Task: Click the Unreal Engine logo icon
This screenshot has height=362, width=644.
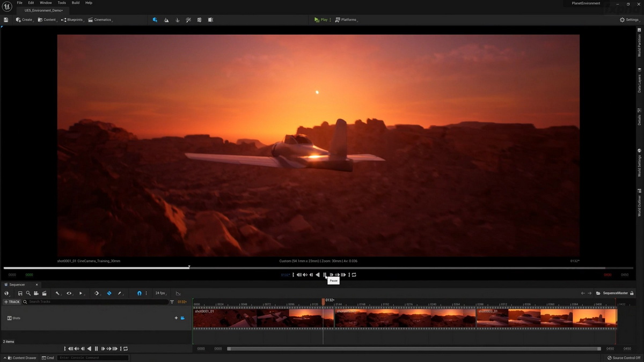Action: 7,6
